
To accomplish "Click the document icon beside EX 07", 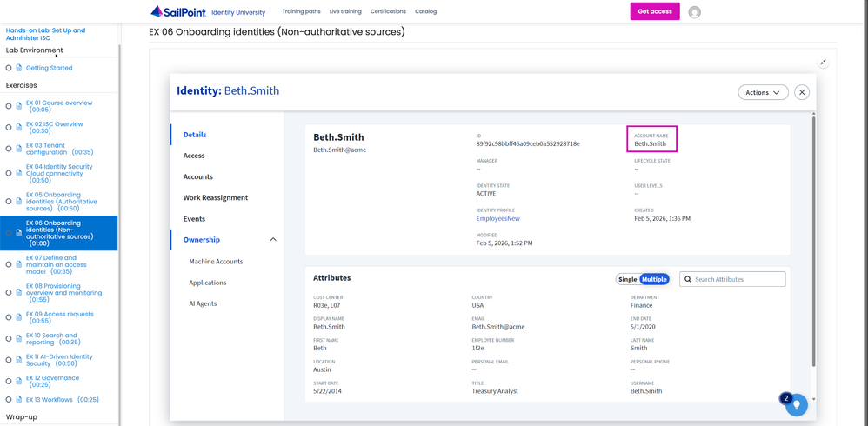I will (x=18, y=264).
